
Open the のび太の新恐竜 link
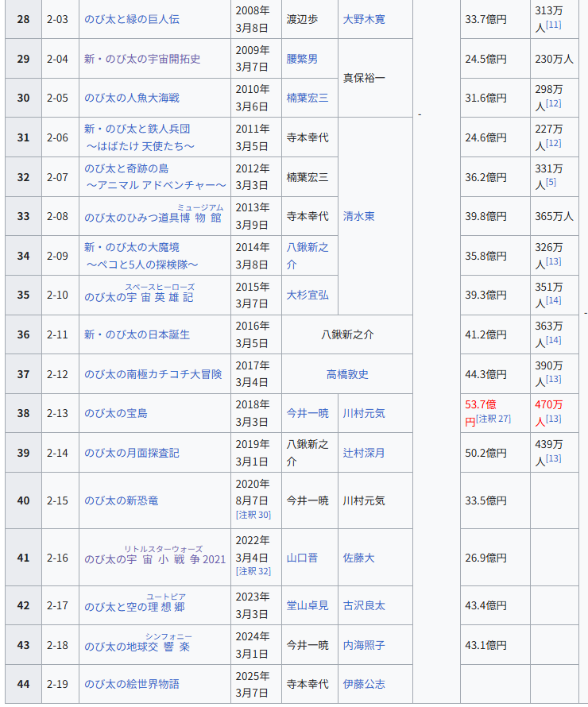[x=122, y=501]
